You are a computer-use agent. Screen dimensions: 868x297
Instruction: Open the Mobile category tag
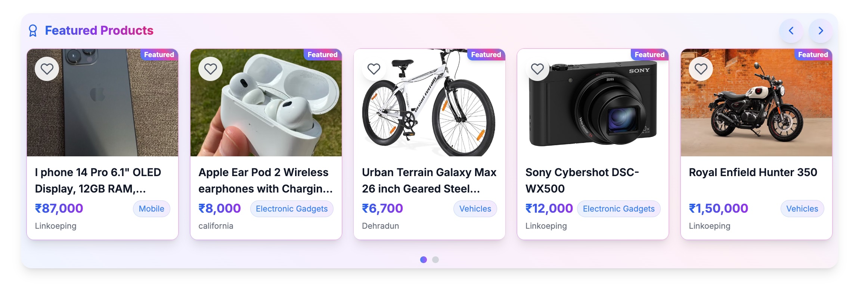152,209
